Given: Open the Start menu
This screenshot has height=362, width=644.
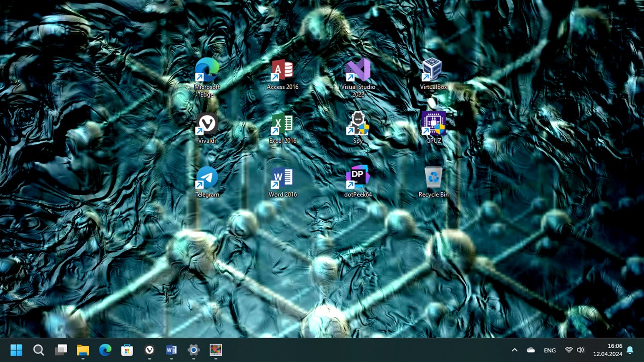Looking at the screenshot, I should click(x=16, y=350).
